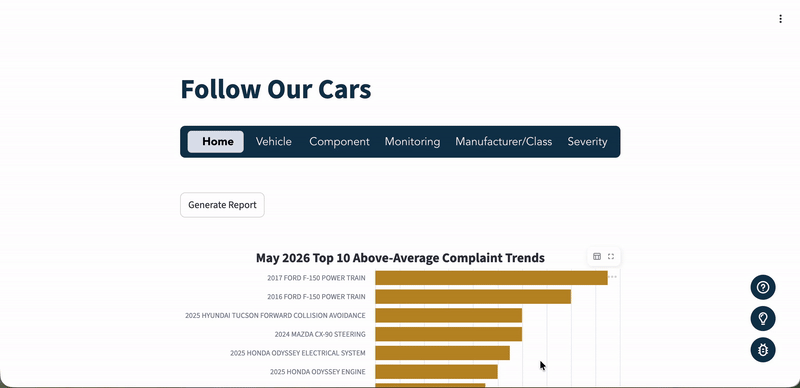800x388 pixels.
Task: Click the '2025 HONDA ODYSSEY ENGINE' label
Action: tap(317, 372)
